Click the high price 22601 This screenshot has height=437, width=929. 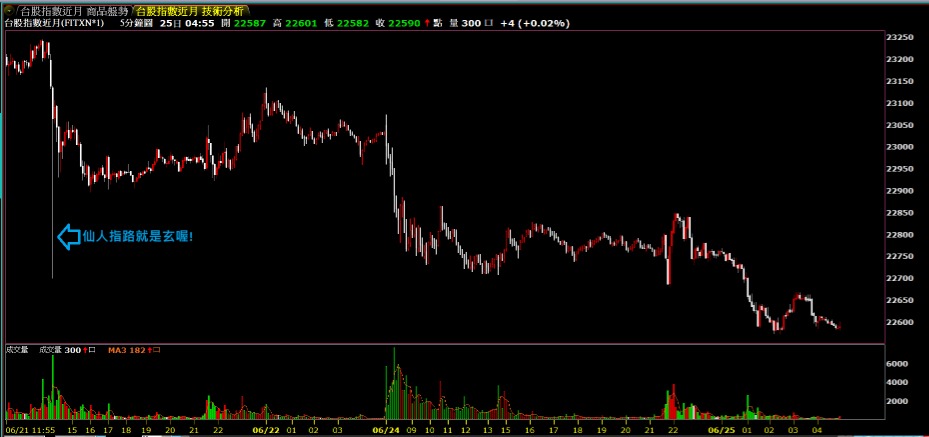tap(300, 23)
